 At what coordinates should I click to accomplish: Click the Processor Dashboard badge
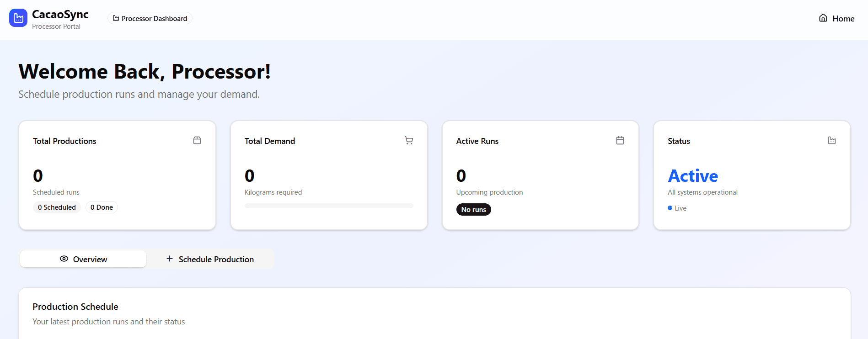(x=150, y=18)
